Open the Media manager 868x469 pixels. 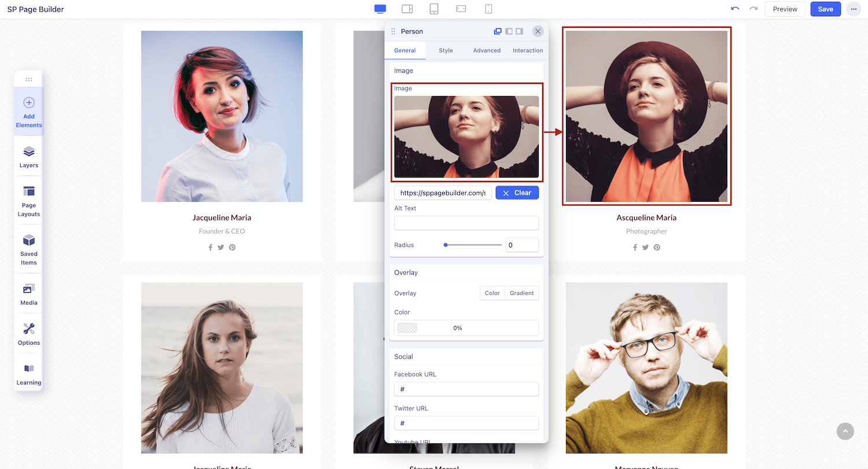(29, 293)
